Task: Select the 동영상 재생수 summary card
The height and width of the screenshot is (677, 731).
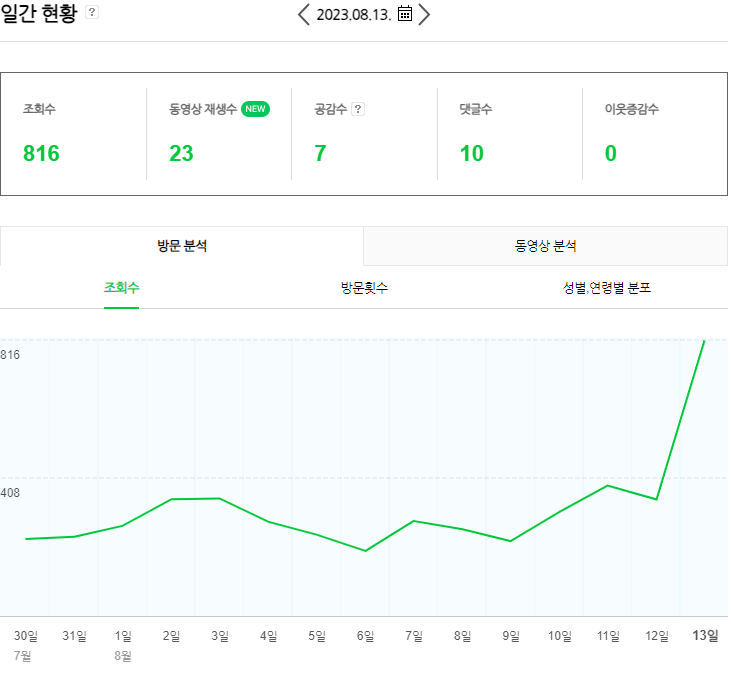Action: pyautogui.click(x=219, y=134)
